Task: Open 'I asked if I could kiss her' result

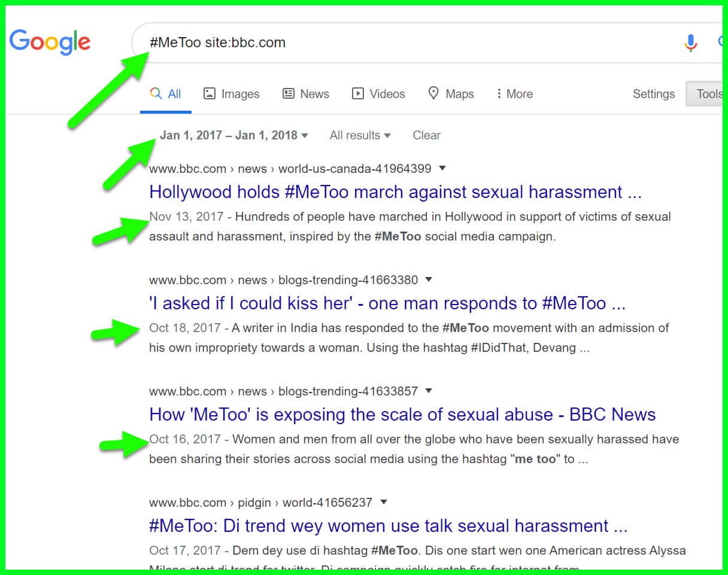Action: tap(387, 303)
